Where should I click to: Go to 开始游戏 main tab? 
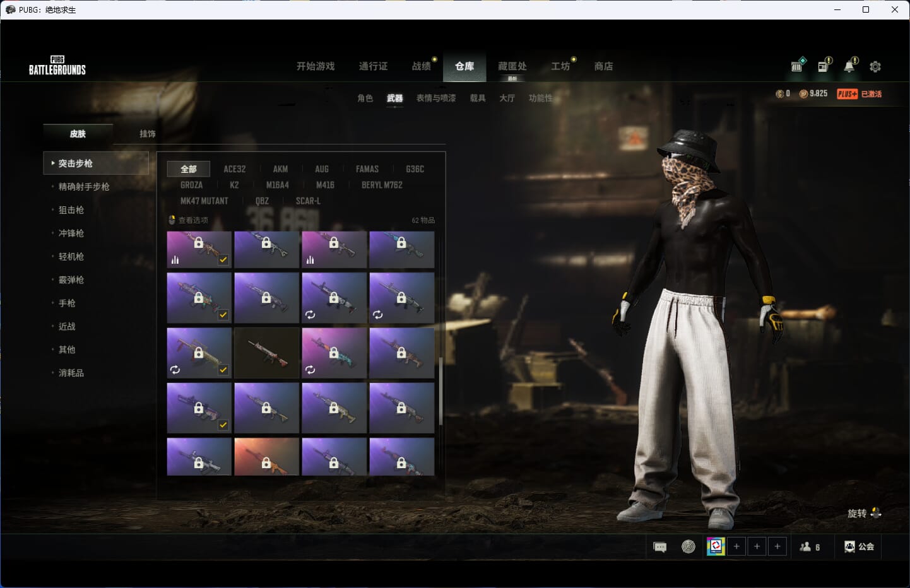(316, 66)
